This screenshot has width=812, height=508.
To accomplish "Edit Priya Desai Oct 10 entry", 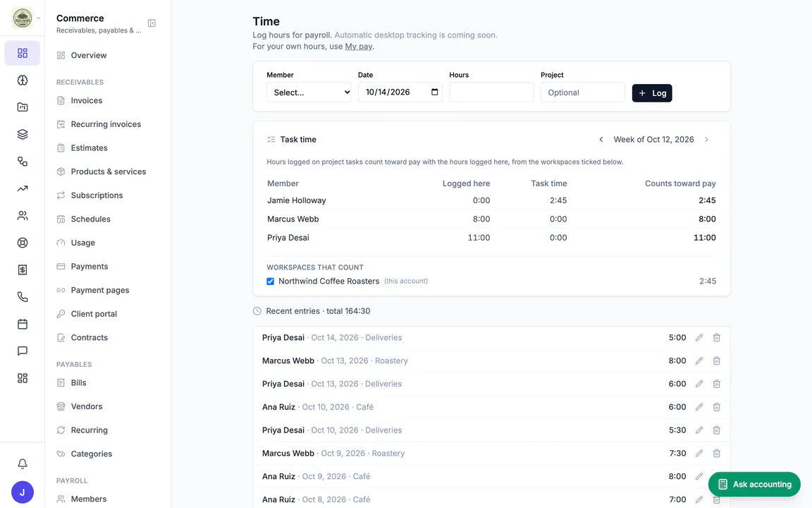I will (x=699, y=430).
